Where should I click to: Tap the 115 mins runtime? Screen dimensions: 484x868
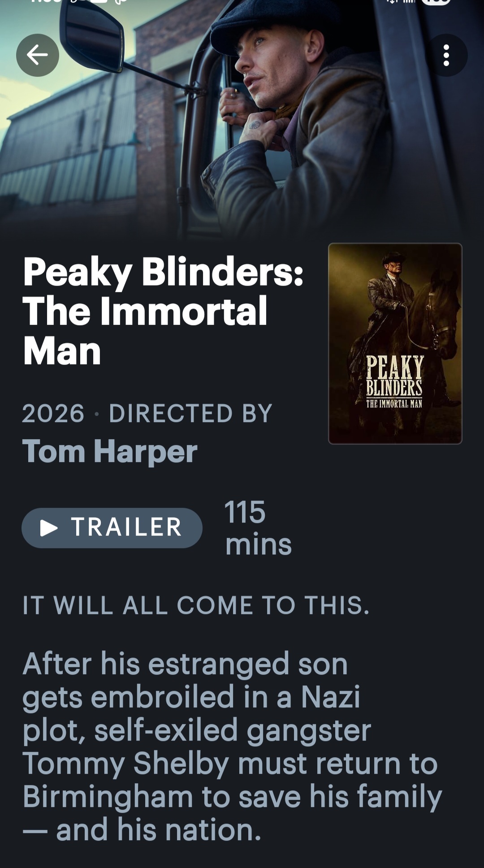click(x=258, y=528)
